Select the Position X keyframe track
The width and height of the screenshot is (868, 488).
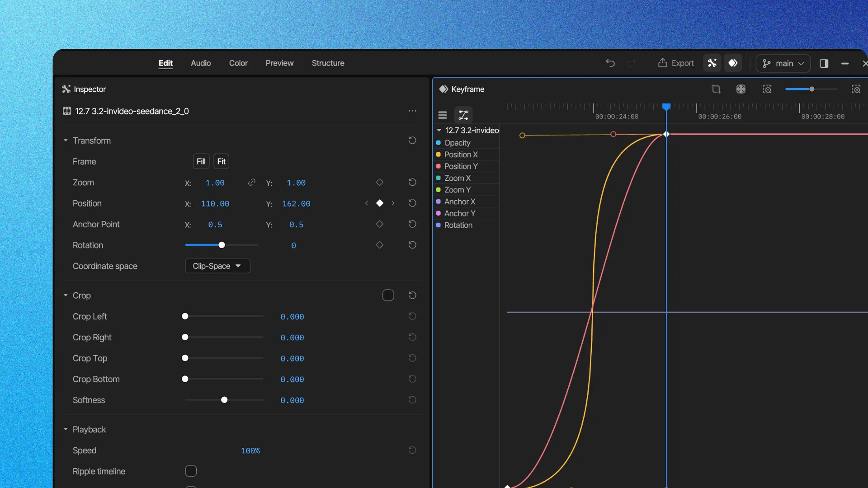point(467,155)
